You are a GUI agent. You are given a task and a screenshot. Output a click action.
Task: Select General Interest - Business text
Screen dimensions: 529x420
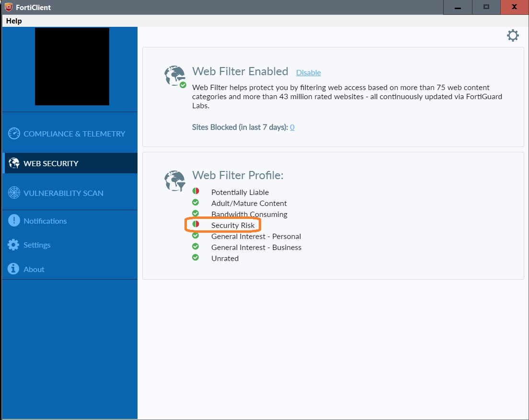click(256, 248)
